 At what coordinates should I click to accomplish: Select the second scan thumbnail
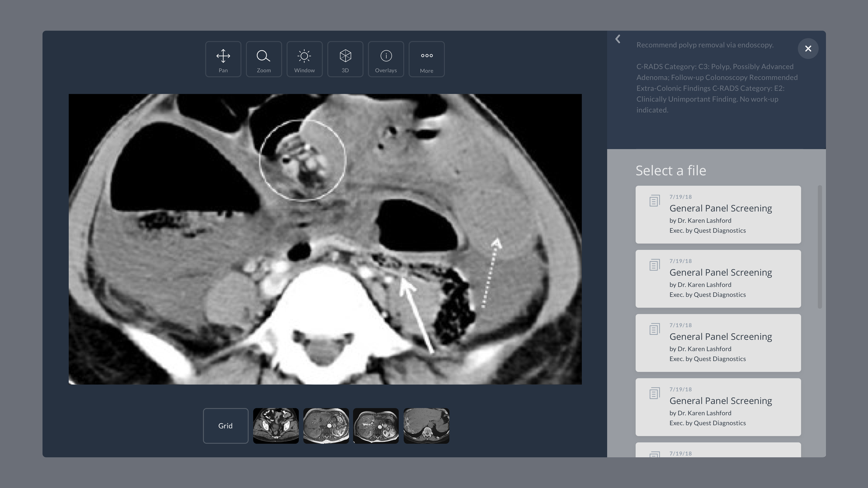pyautogui.click(x=326, y=426)
